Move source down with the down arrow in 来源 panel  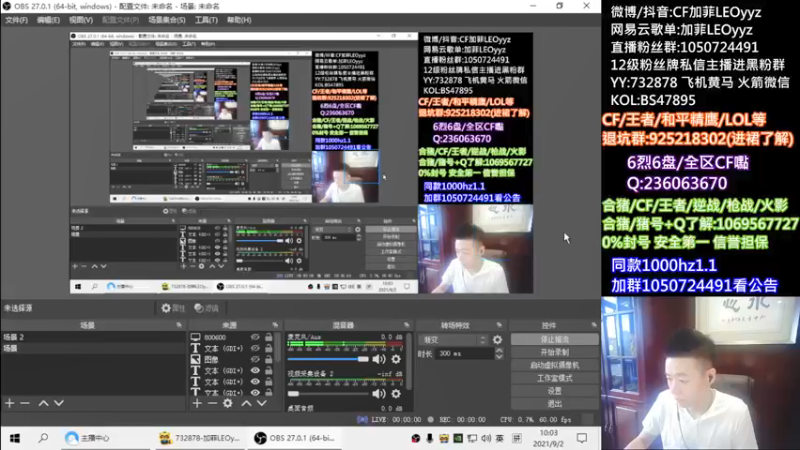point(262,403)
